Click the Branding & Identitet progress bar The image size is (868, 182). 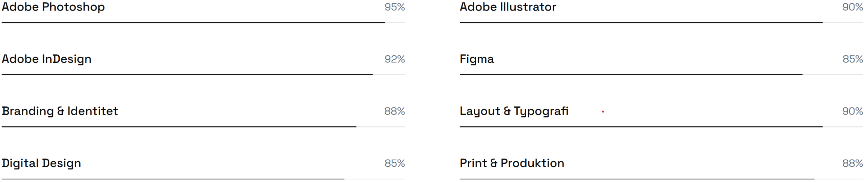coord(203,127)
